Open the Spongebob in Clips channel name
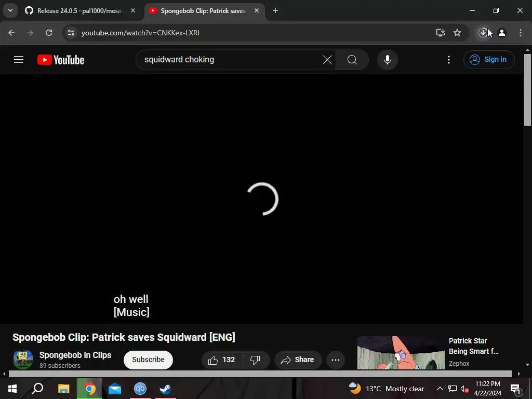532x399 pixels. 75,355
